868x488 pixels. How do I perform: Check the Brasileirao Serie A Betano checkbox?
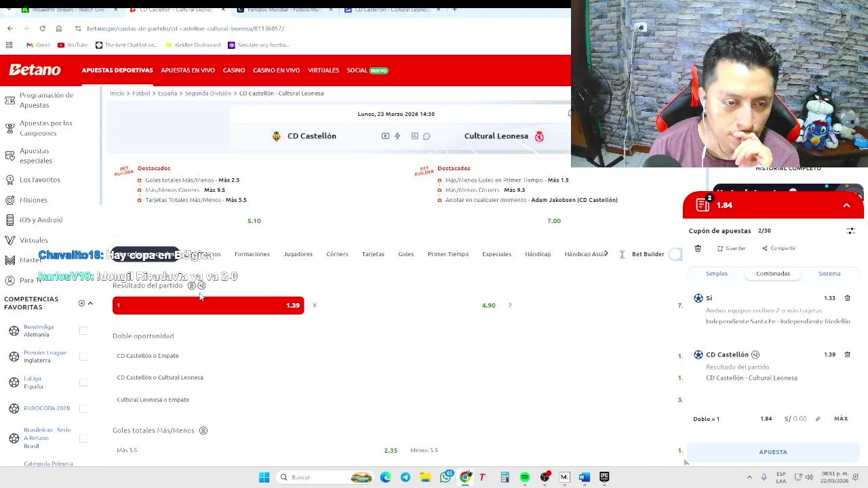click(83, 438)
